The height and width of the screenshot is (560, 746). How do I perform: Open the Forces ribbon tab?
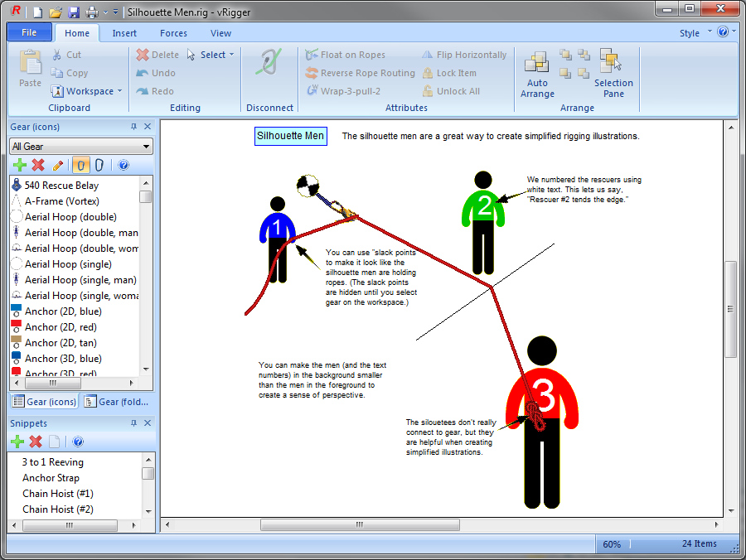coord(173,33)
